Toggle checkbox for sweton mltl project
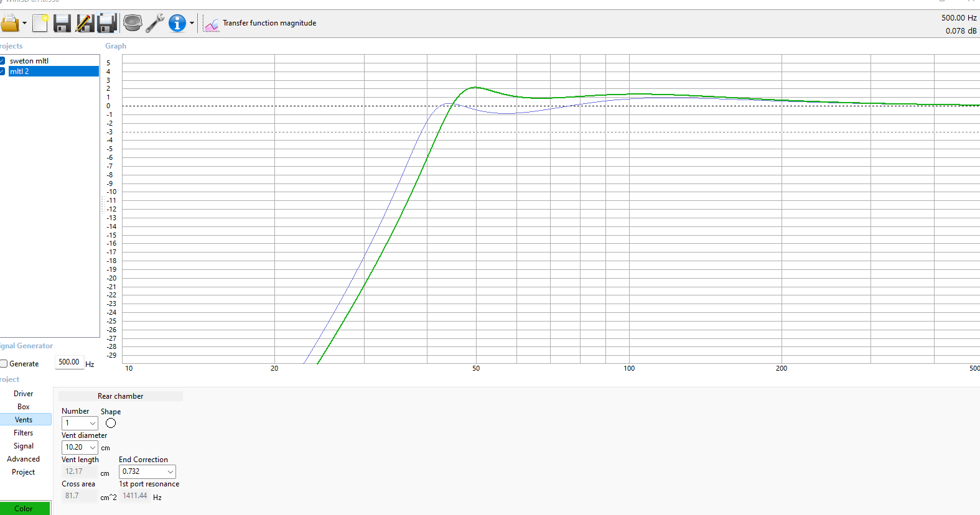This screenshot has height=515, width=980. pyautogui.click(x=2, y=61)
